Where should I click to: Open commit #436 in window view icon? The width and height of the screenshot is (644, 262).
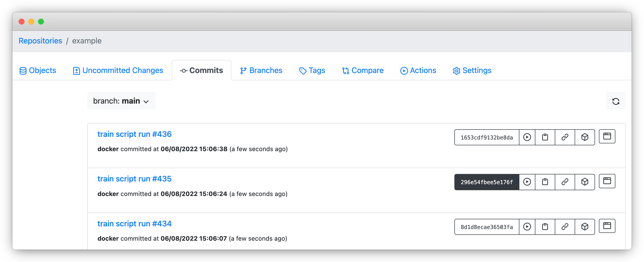[x=607, y=136]
